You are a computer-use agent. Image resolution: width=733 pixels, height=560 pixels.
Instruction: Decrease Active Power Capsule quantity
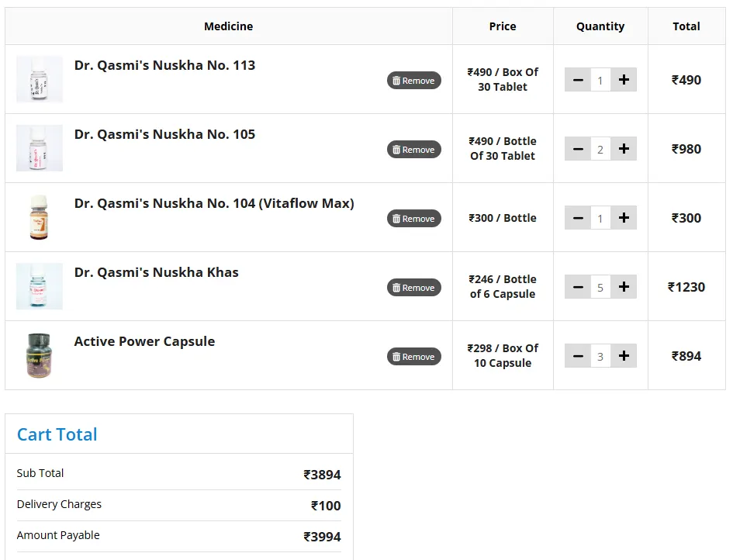click(x=578, y=356)
